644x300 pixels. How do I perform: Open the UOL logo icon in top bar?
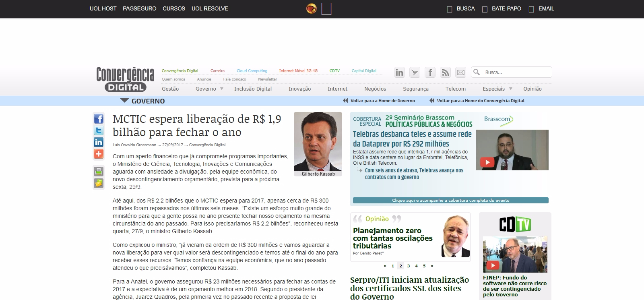312,8
